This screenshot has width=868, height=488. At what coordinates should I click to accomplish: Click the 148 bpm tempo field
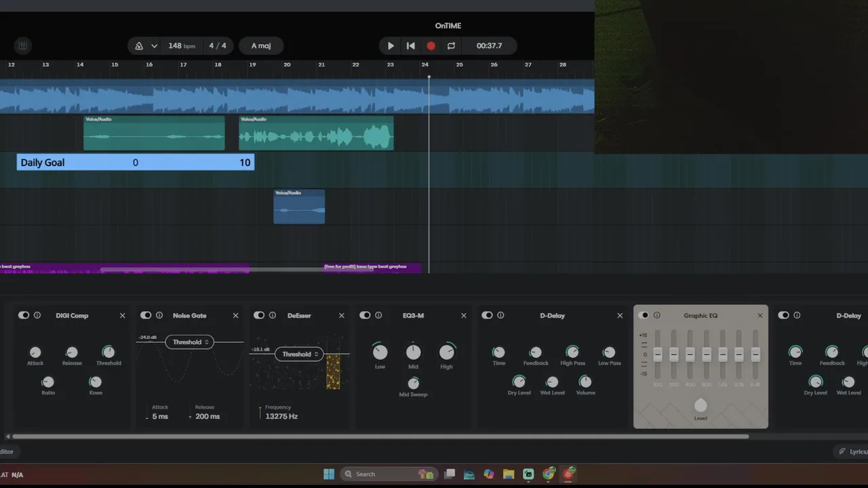[x=181, y=46]
